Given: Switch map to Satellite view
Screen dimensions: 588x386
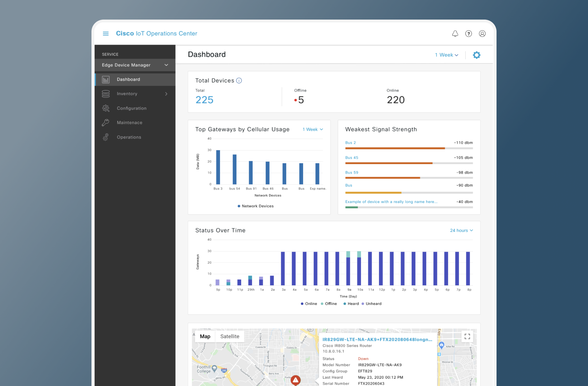Looking at the screenshot, I should tap(230, 336).
